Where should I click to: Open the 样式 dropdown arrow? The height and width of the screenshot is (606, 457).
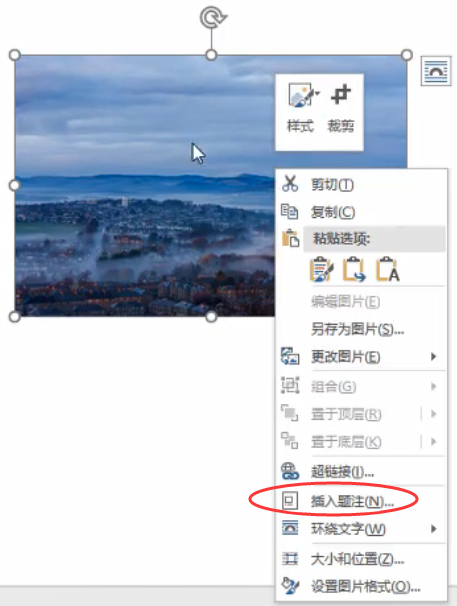[x=317, y=93]
